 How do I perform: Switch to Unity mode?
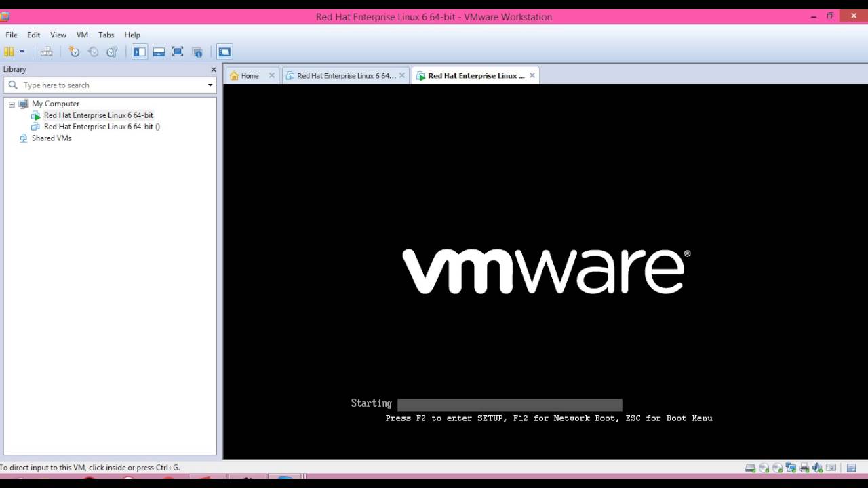pos(197,52)
